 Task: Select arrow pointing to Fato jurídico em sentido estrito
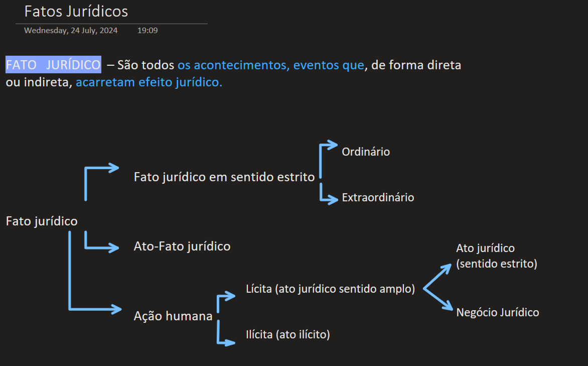(101, 182)
